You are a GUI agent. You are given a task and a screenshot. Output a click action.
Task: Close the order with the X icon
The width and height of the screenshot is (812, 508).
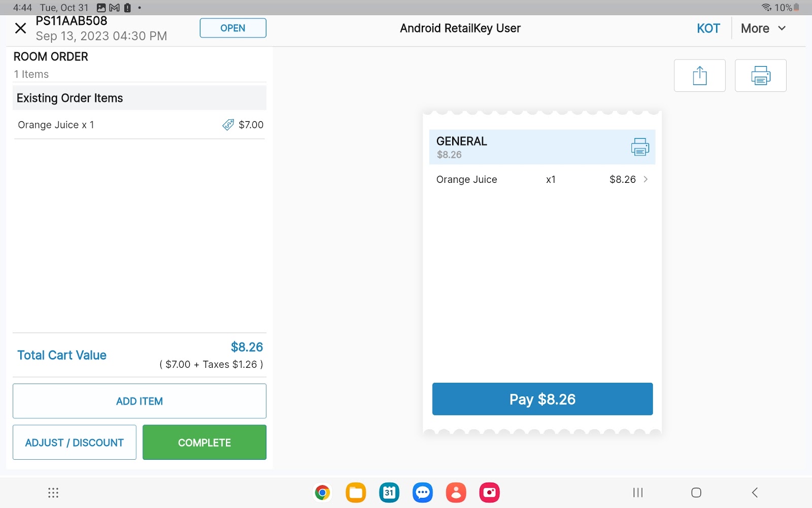tap(20, 28)
